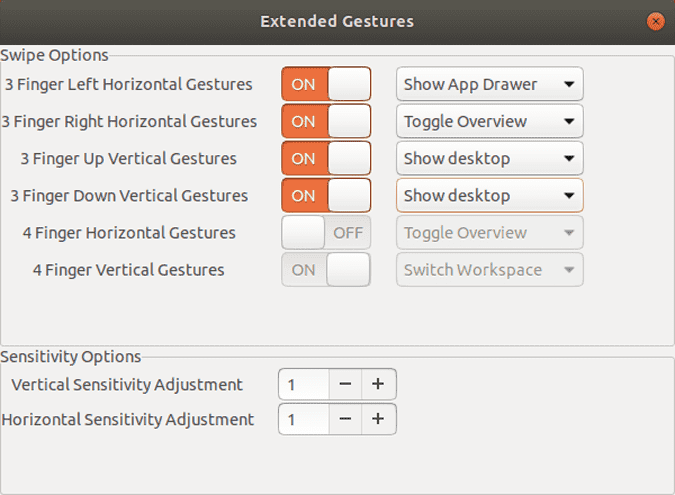The image size is (675, 495).
Task: Click the Extended Gestures title text
Action: point(337,21)
